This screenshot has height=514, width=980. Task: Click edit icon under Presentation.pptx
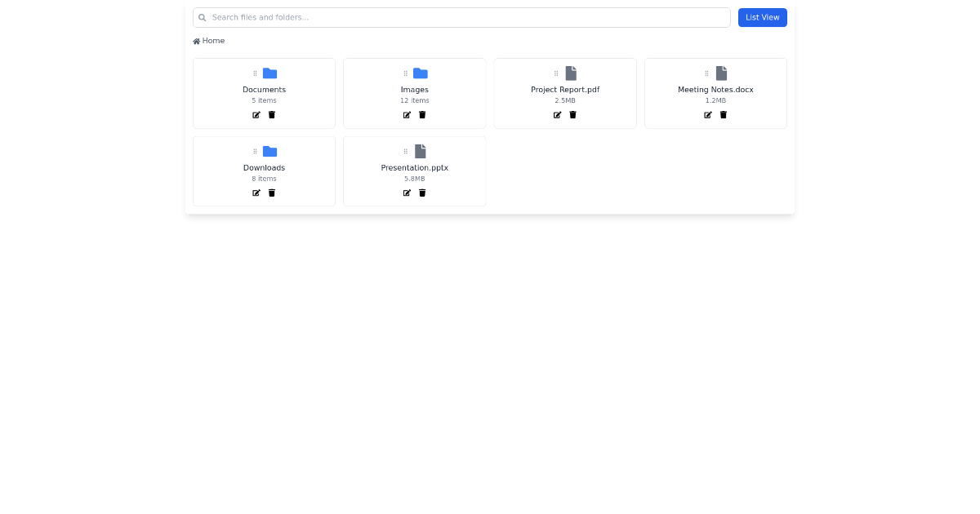click(407, 193)
